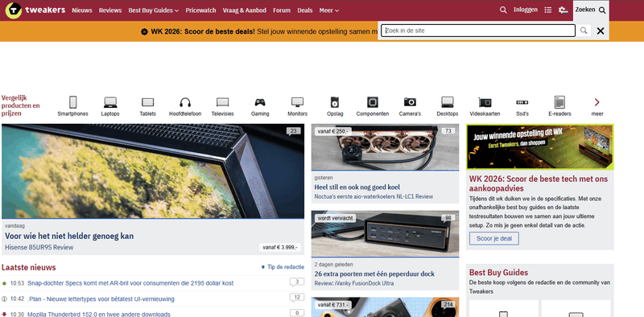Open the Tip de redactie link

click(283, 267)
